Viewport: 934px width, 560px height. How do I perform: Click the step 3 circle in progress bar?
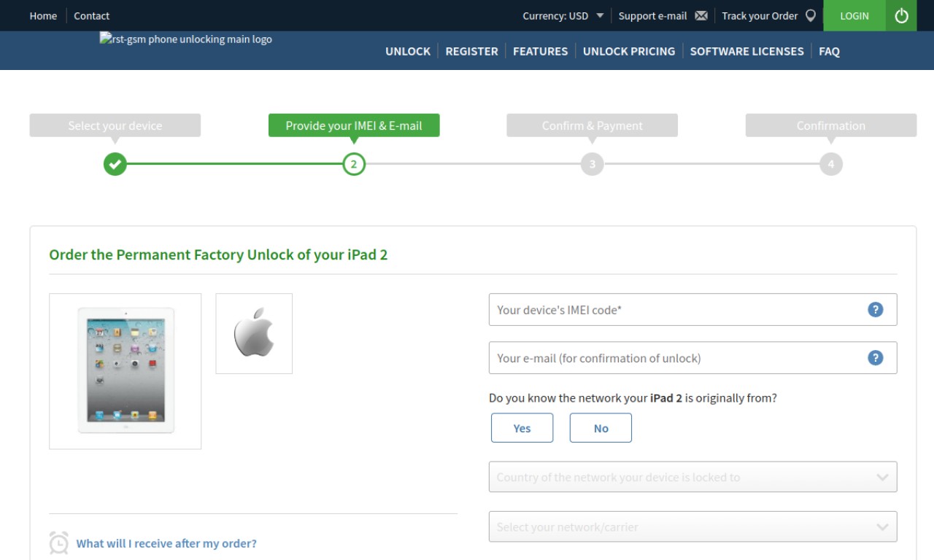pyautogui.click(x=593, y=164)
